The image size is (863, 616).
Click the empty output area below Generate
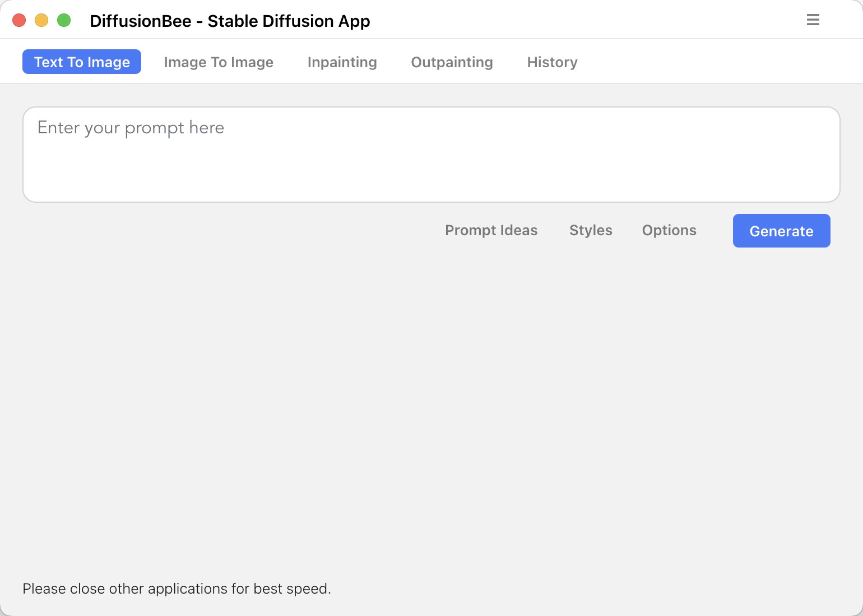430,403
